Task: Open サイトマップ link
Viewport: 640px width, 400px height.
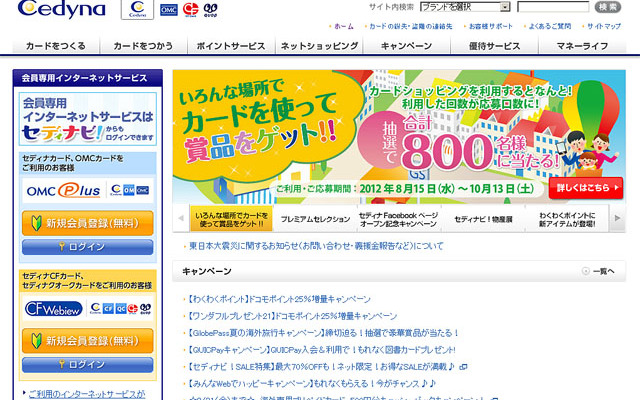Action: coord(604,27)
